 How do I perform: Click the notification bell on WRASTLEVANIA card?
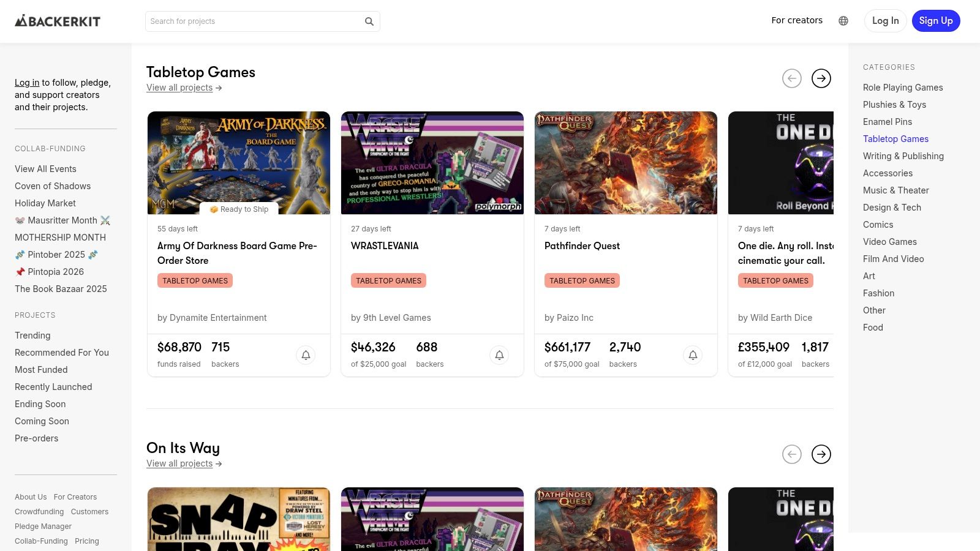click(499, 355)
